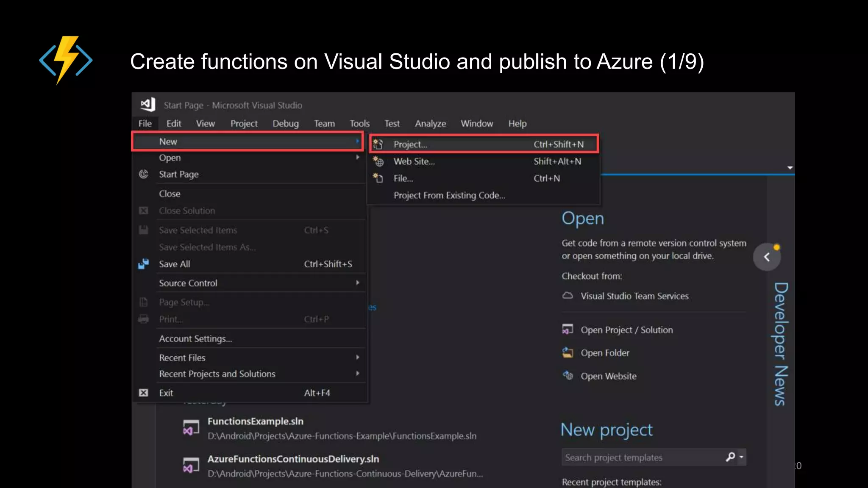Open recent FunctionsExample.sln solution
868x488 pixels.
click(x=330, y=428)
